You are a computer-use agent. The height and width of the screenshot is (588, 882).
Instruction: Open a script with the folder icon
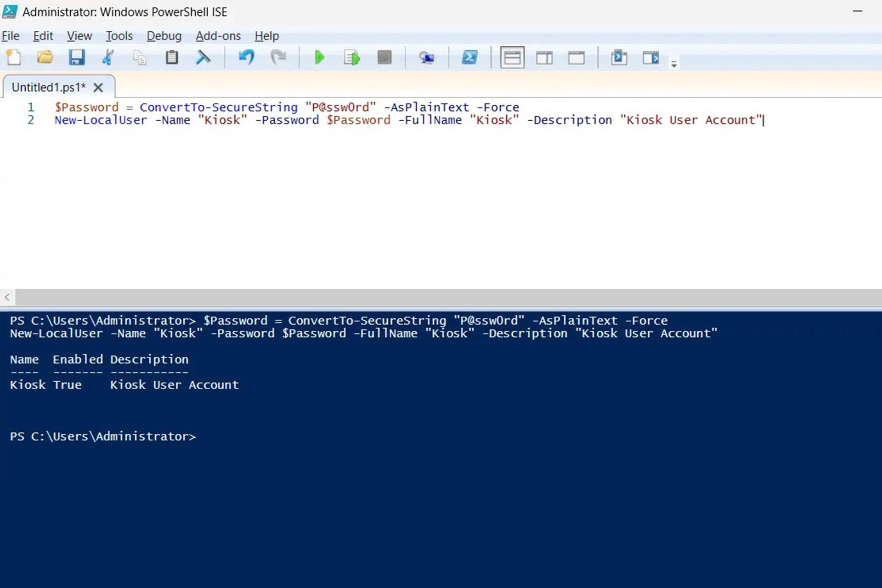(x=45, y=57)
